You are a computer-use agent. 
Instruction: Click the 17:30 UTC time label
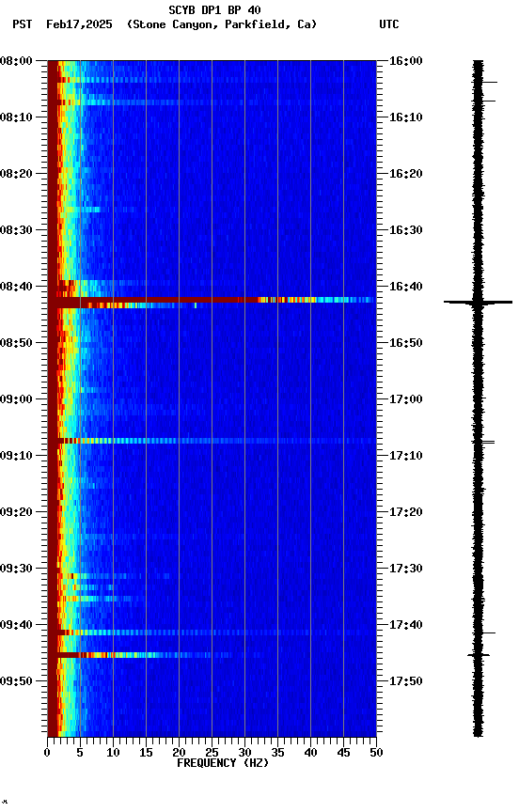click(406, 569)
